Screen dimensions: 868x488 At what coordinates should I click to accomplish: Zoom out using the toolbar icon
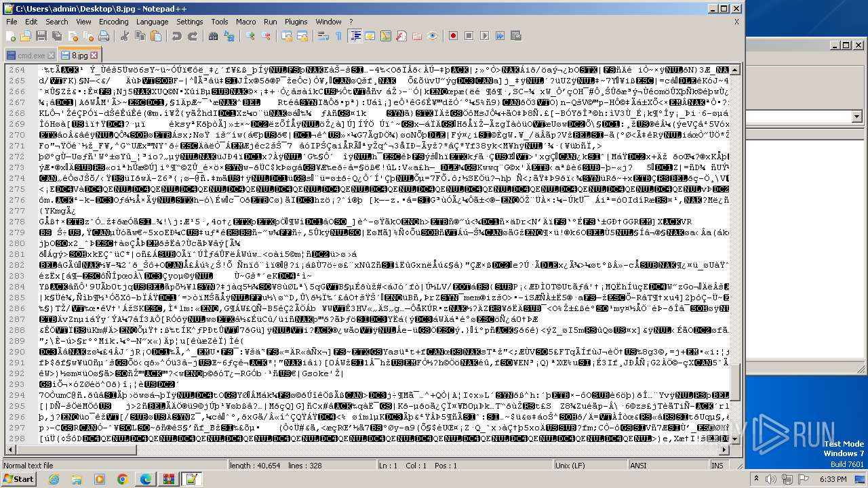click(266, 36)
